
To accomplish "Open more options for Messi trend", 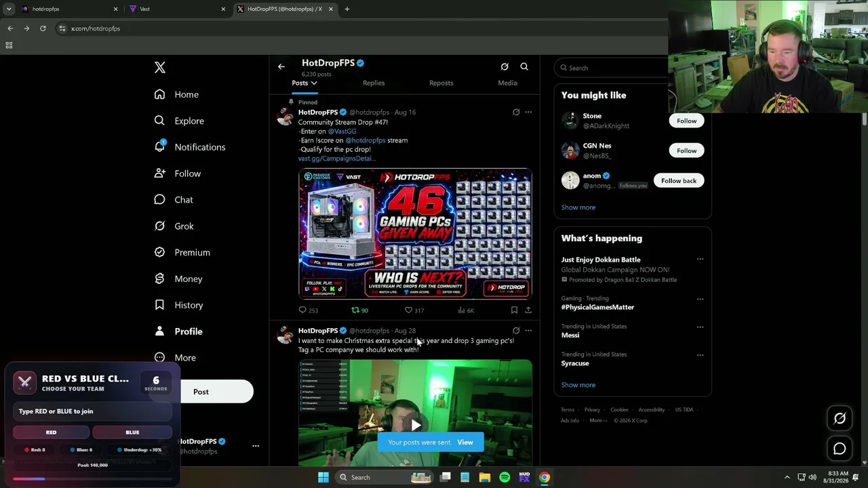I will [700, 327].
